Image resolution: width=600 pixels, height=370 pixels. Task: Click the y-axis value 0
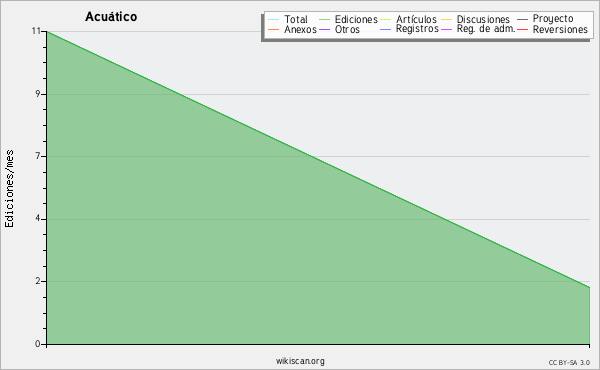click(38, 344)
